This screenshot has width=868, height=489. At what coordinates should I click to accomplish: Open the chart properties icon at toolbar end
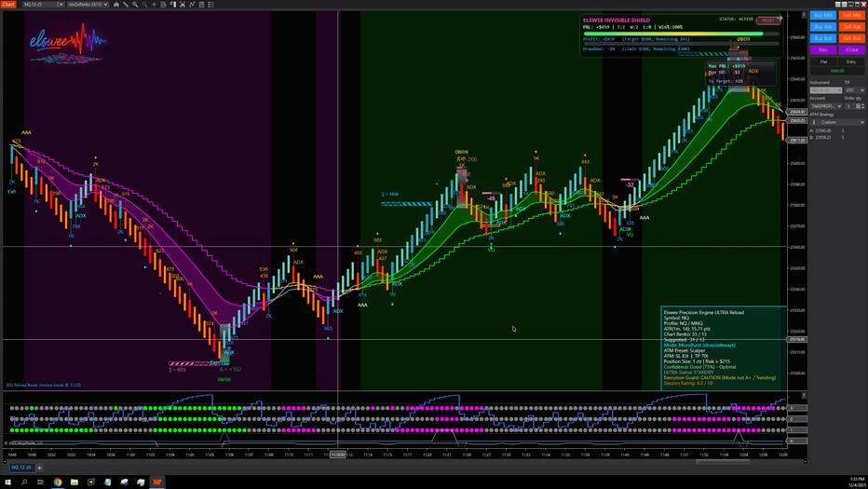coord(211,5)
